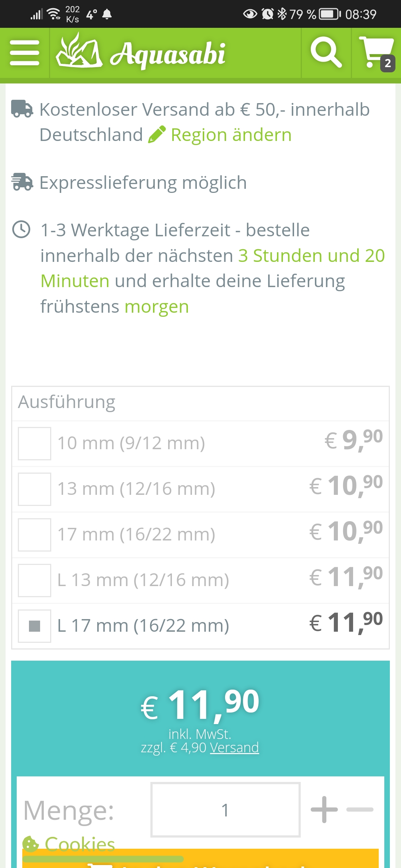
Task: Select the 13 mm (12/16 mm) checkbox
Action: [x=35, y=489]
